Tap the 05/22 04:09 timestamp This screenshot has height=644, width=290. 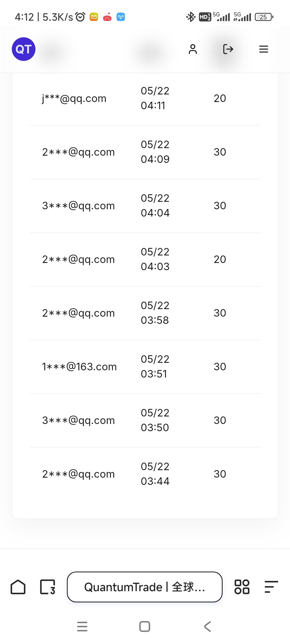(x=155, y=152)
